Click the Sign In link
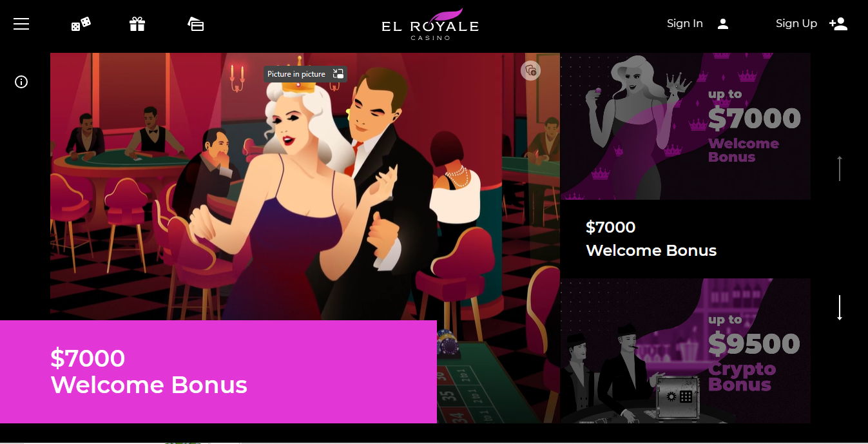Screen dimensions: 868x444 (x=684, y=24)
